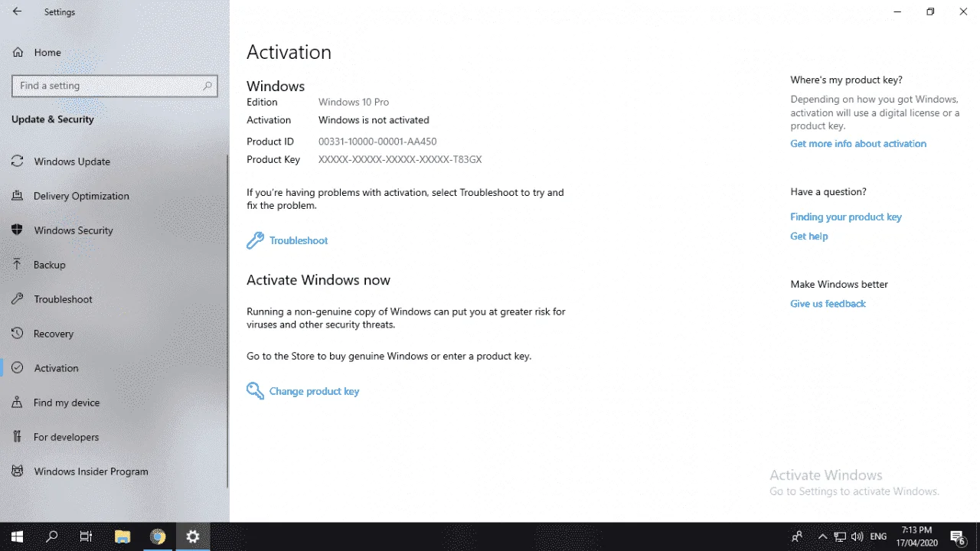Open the notification center icon
The image size is (980, 551).
tap(958, 536)
